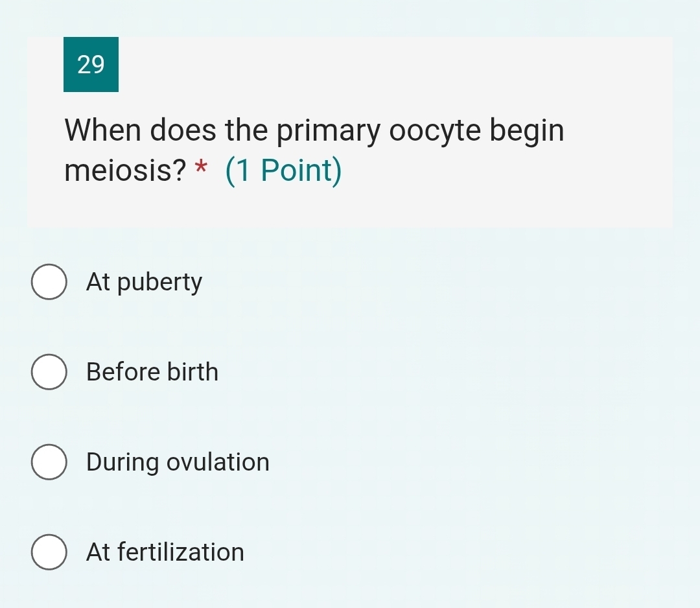This screenshot has height=608, width=700.
Task: Click the '(1 Point)' label
Action: coord(283,170)
